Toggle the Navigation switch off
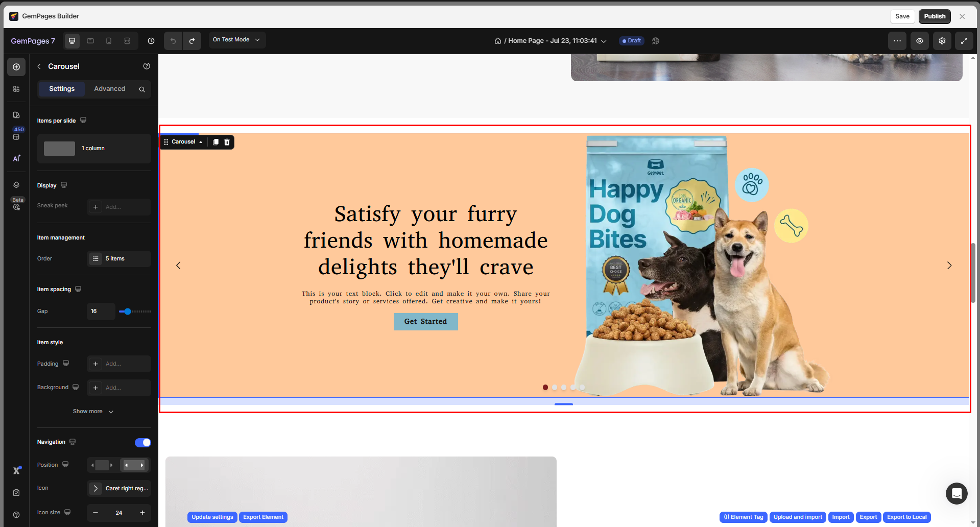Viewport: 980px width, 527px height. click(142, 442)
